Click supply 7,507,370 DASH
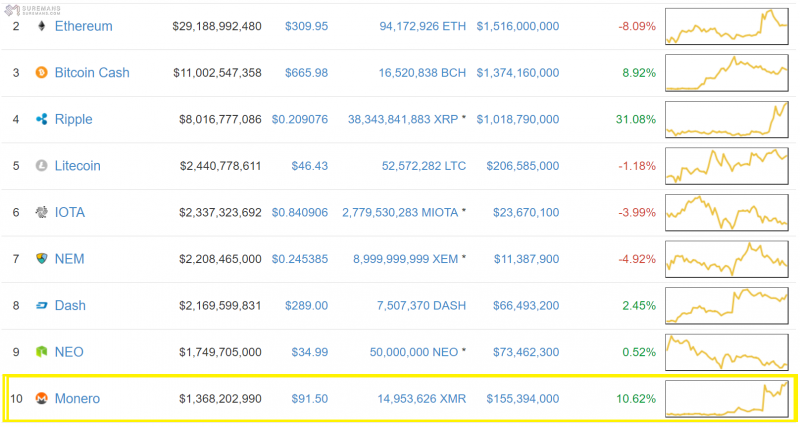This screenshot has width=800, height=427. tap(421, 306)
